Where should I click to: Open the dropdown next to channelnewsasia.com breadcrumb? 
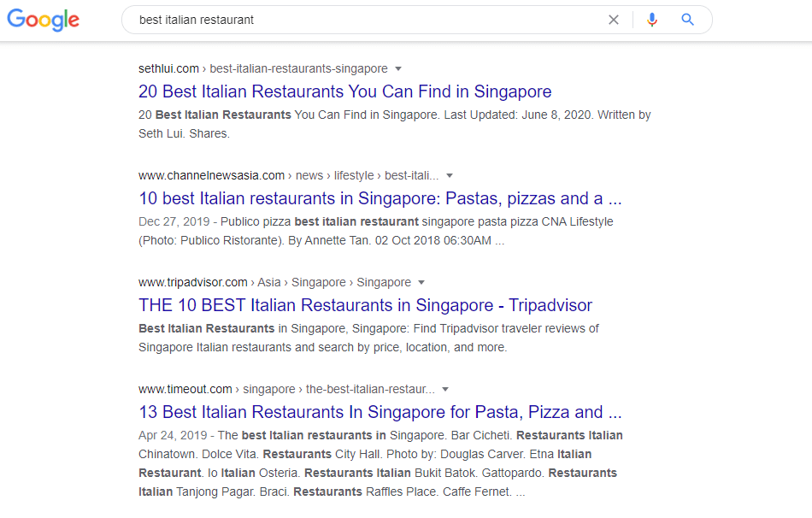449,175
